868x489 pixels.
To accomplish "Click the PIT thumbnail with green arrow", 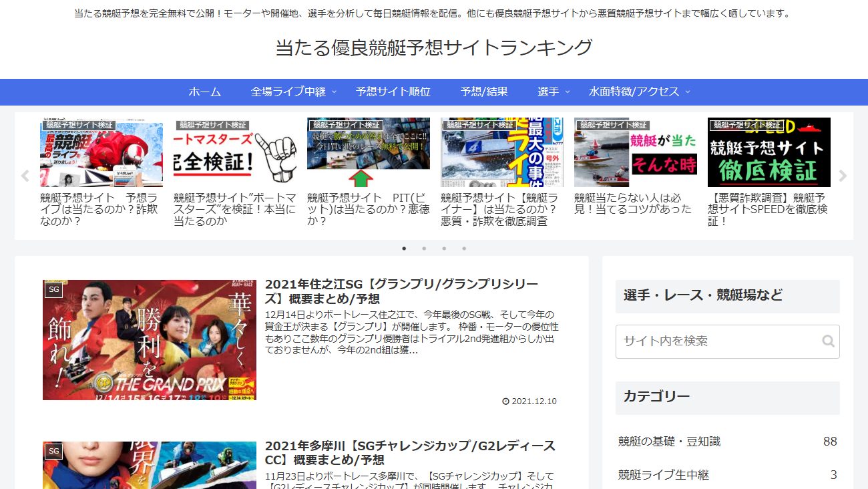I will point(369,152).
